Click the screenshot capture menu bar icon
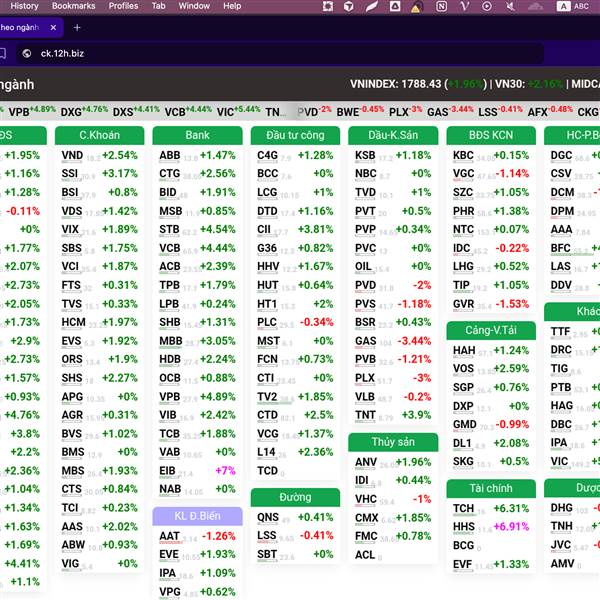Image resolution: width=600 pixels, height=600 pixels. pos(328,6)
